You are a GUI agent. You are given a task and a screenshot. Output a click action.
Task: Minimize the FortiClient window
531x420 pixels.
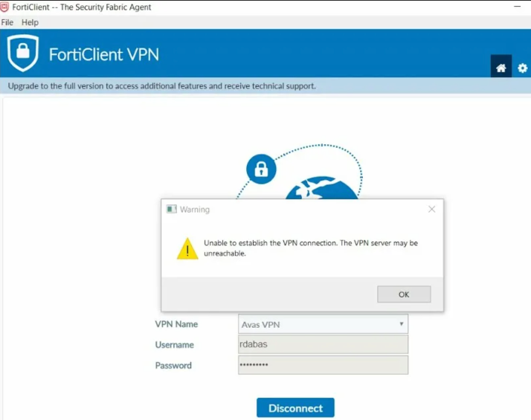coord(517,7)
